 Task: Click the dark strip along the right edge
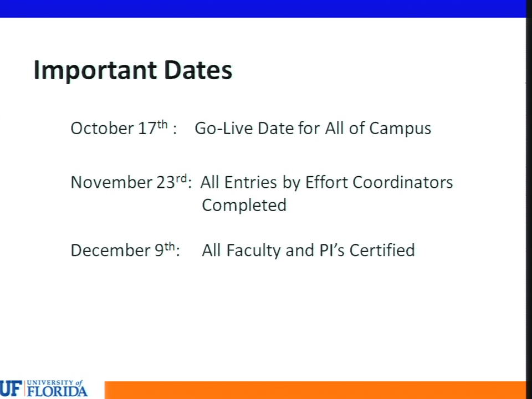[x=529, y=199]
